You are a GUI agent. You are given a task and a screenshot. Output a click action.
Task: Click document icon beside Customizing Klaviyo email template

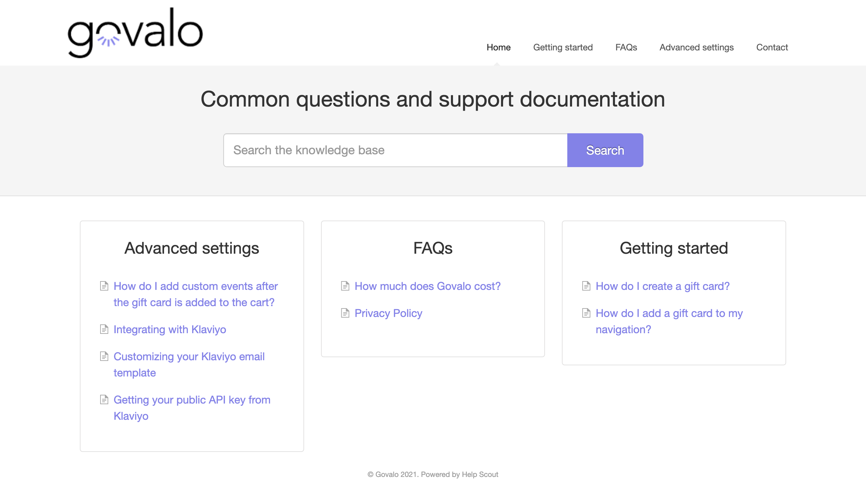click(x=104, y=356)
